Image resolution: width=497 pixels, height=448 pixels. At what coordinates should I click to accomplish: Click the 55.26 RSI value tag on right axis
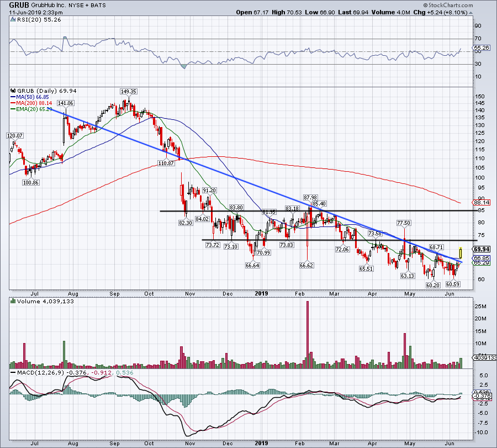click(482, 48)
